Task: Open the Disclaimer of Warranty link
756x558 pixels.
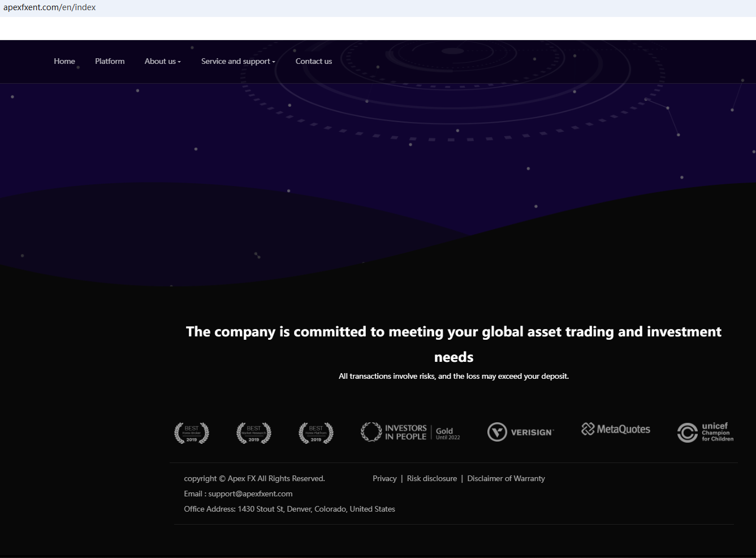Action: click(x=506, y=478)
